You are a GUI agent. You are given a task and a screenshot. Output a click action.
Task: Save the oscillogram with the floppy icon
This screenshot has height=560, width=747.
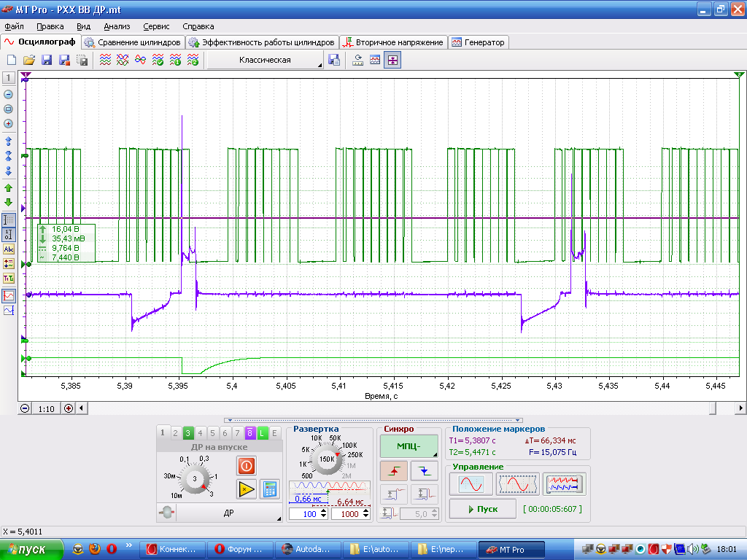(47, 60)
